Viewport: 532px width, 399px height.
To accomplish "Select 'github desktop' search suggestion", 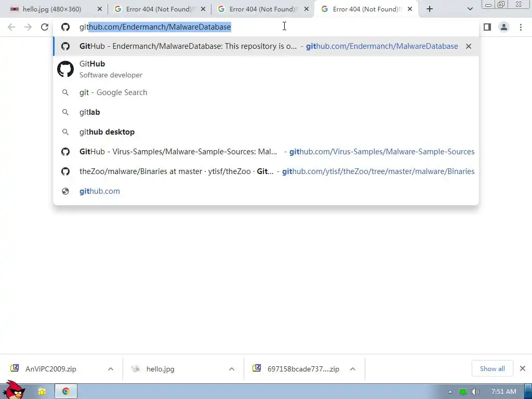I will click(x=266, y=132).
